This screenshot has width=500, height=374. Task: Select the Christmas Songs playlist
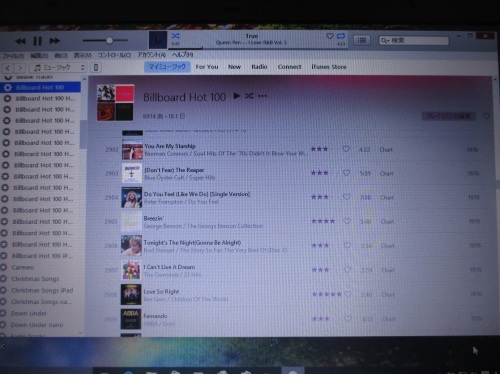(35, 279)
